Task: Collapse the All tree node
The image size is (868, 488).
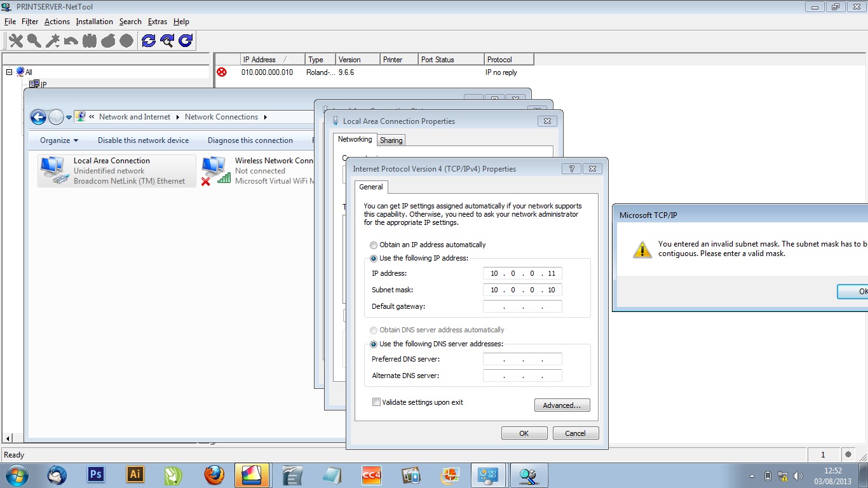Action: 10,72
